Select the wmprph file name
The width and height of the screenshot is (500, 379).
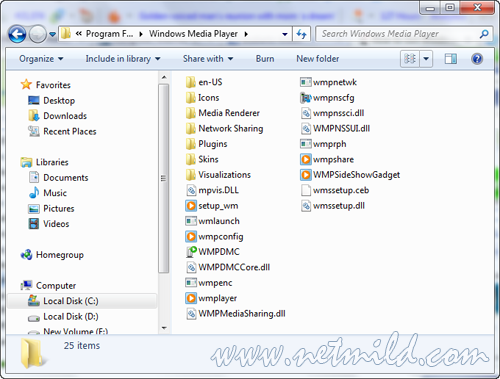point(329,144)
